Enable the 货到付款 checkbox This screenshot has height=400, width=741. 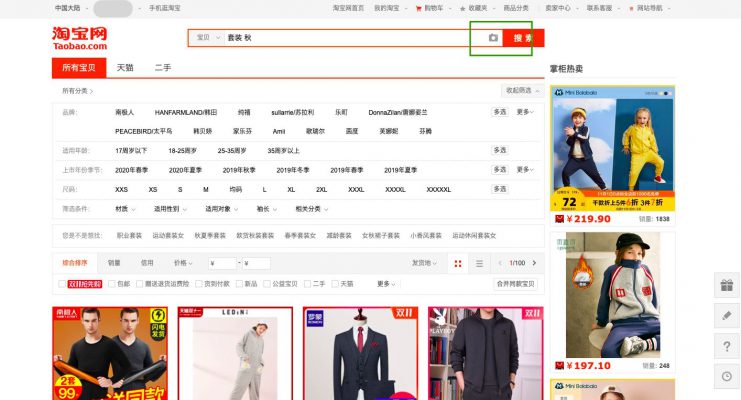pyautogui.click(x=199, y=284)
